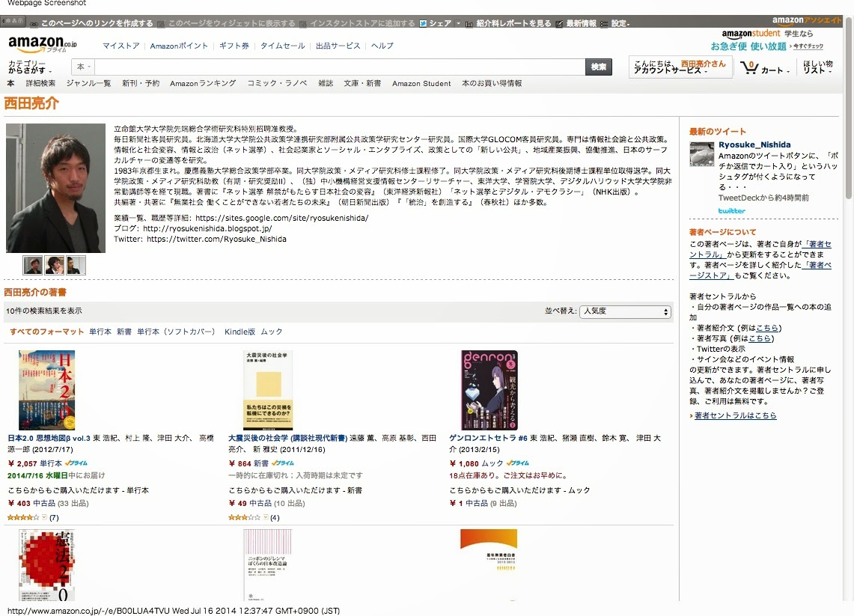Expand the カート dropdown
854x616 pixels.
pyautogui.click(x=775, y=70)
